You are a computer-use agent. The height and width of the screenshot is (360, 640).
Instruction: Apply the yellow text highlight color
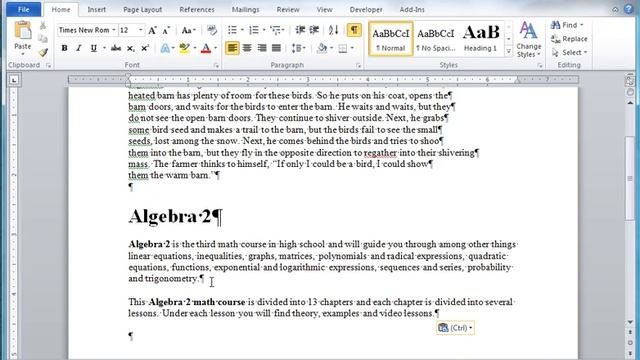[x=184, y=48]
